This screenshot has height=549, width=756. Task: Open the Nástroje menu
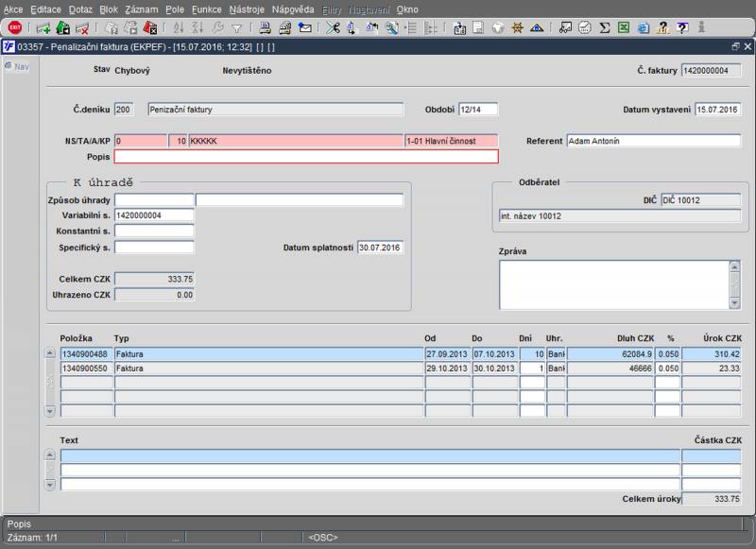pyautogui.click(x=247, y=9)
